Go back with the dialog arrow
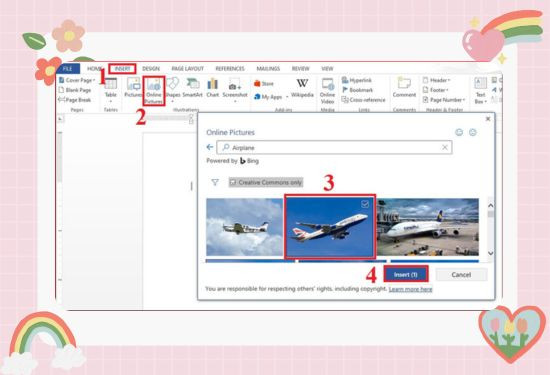 [x=210, y=147]
